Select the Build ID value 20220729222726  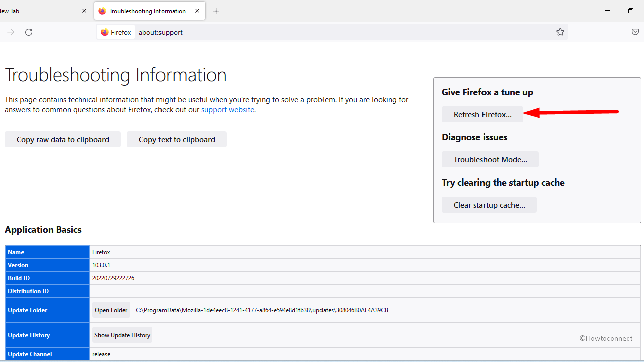point(113,278)
